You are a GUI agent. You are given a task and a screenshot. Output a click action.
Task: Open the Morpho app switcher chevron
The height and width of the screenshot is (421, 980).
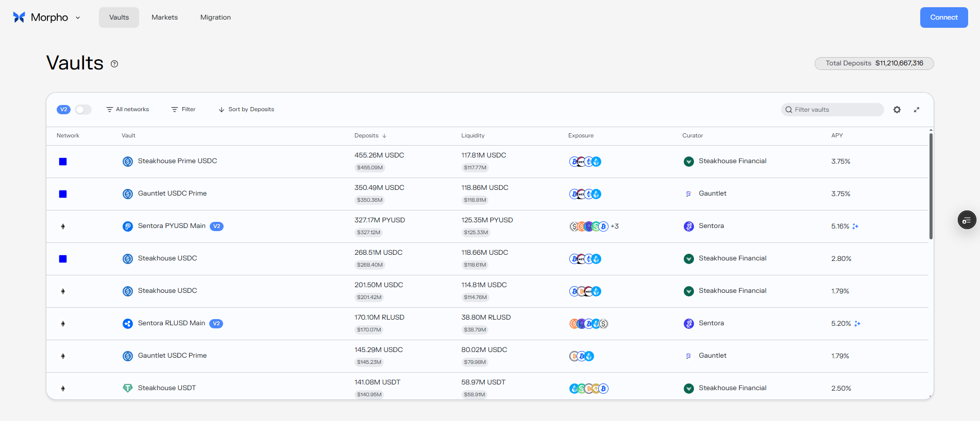pos(78,17)
